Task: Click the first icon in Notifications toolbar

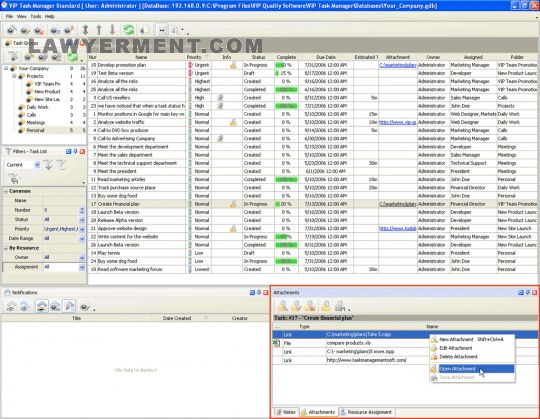Action: (11, 306)
